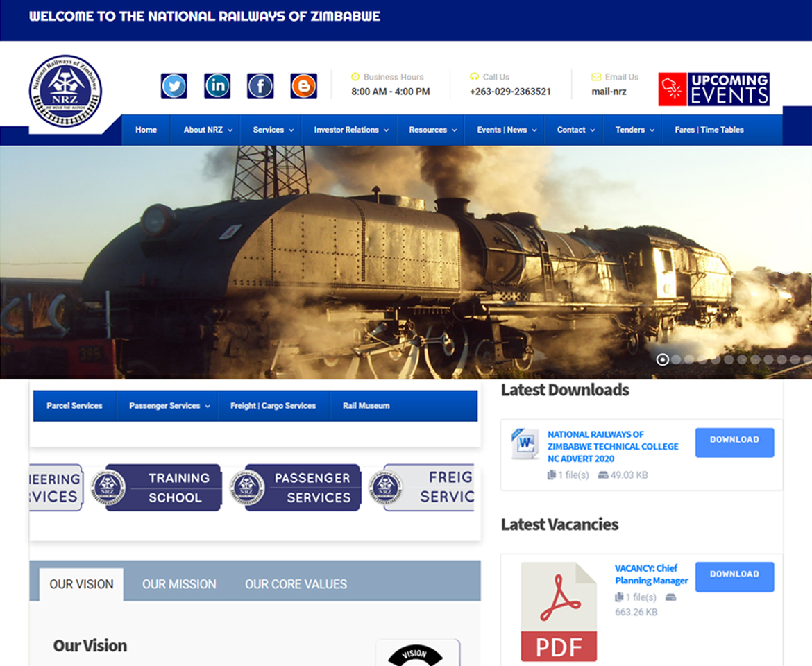The width and height of the screenshot is (812, 666).
Task: Select the first, active slideshow dot
Action: [x=662, y=359]
